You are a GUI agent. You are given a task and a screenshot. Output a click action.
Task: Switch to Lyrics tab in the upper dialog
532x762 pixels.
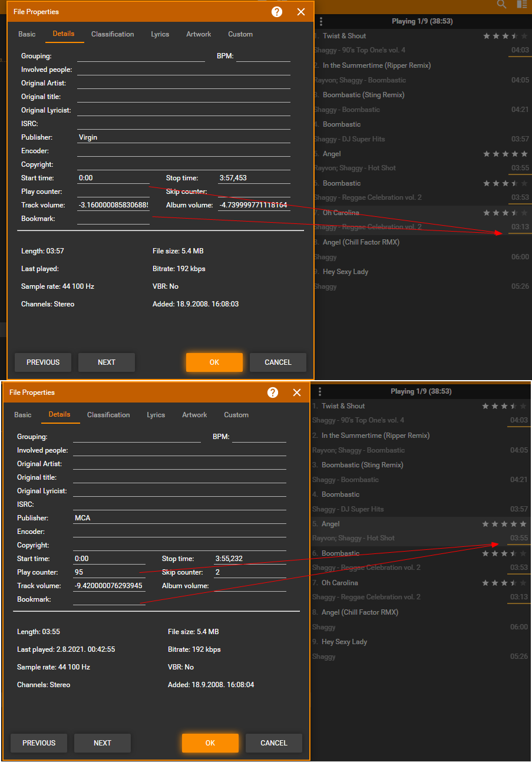160,34
